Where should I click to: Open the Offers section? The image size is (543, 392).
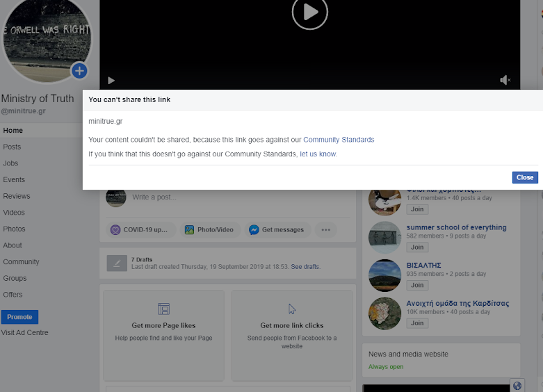coord(13,295)
